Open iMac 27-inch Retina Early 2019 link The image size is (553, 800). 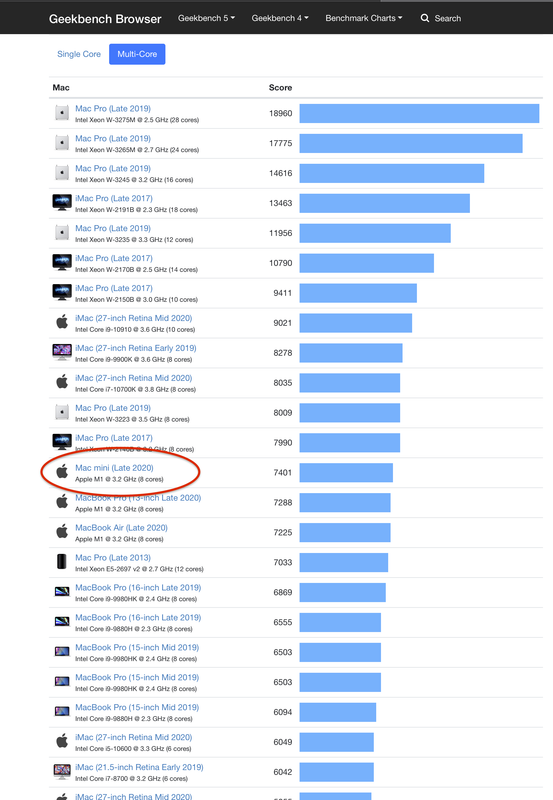coord(136,348)
